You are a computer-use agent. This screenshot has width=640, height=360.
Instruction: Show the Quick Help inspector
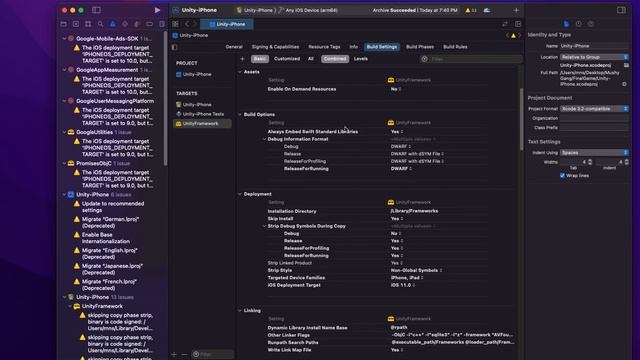point(591,24)
